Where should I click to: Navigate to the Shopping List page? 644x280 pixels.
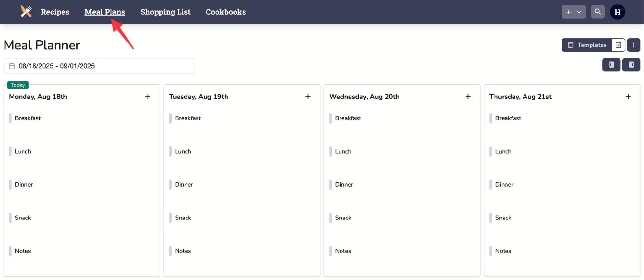point(165,12)
